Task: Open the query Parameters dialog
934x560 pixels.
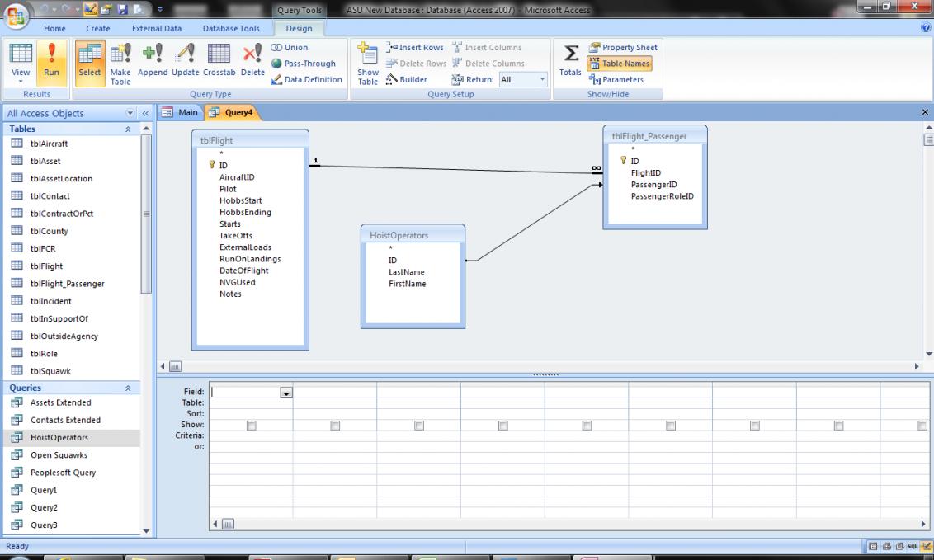Action: (x=616, y=80)
